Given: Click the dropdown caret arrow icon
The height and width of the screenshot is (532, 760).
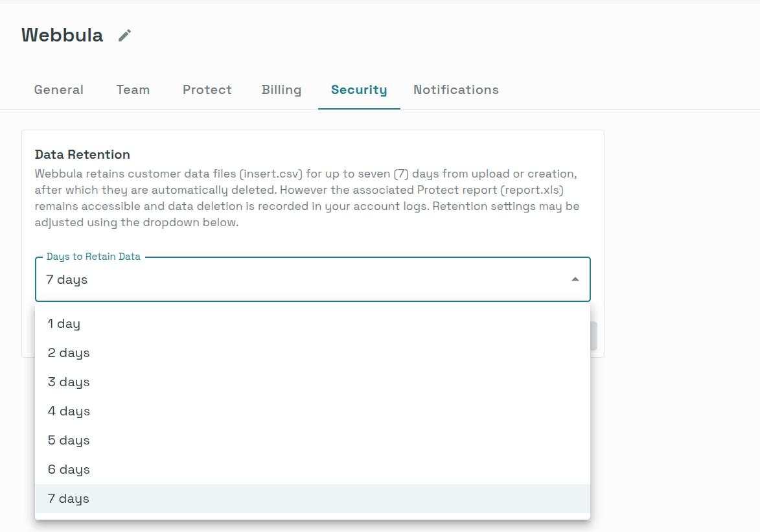Looking at the screenshot, I should click(575, 279).
